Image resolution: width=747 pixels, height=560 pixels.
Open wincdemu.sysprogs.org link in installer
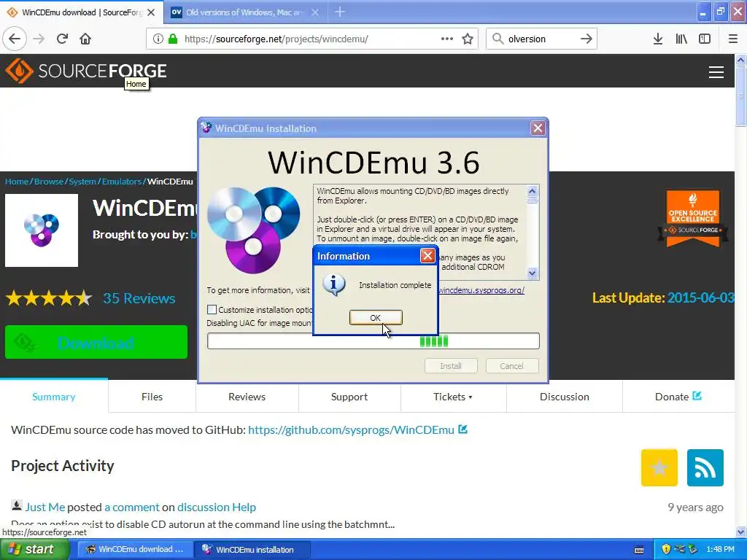click(481, 290)
